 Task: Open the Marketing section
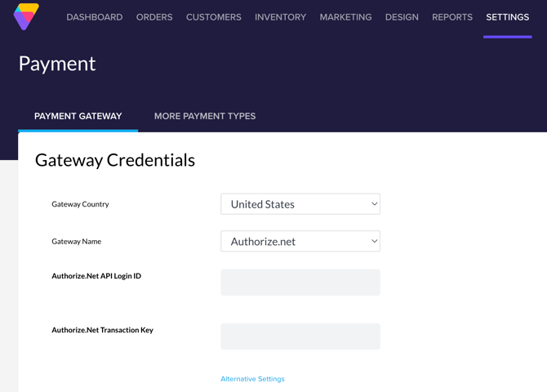pos(345,17)
